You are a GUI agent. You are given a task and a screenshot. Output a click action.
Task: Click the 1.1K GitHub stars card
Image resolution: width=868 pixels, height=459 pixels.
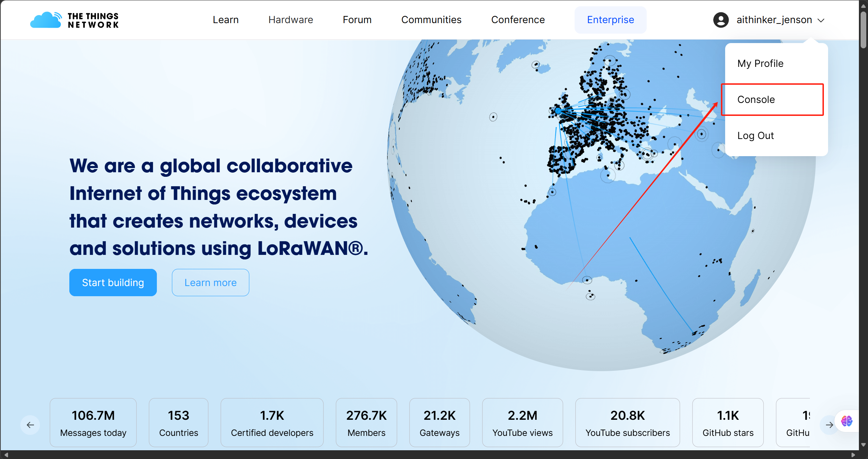[x=728, y=423]
